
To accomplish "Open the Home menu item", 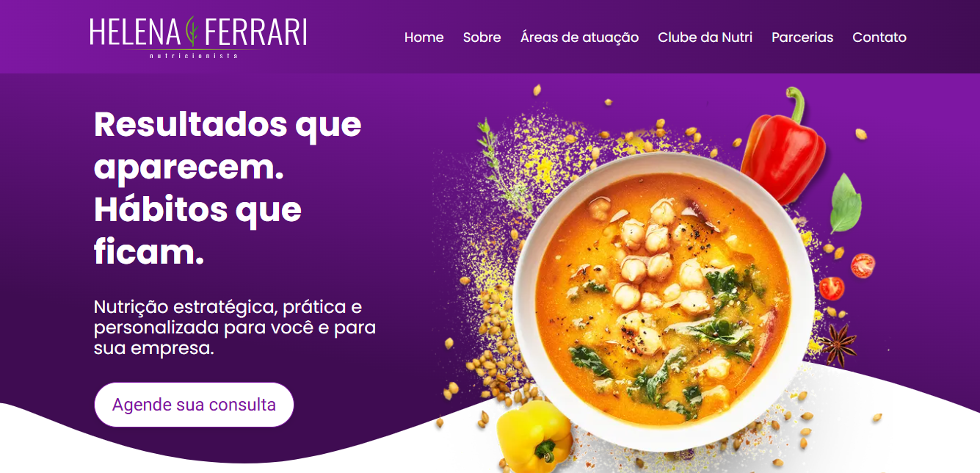I will pyautogui.click(x=424, y=37).
